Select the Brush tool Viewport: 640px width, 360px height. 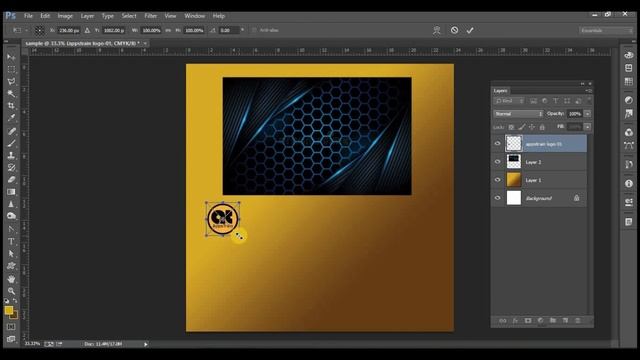point(11,143)
